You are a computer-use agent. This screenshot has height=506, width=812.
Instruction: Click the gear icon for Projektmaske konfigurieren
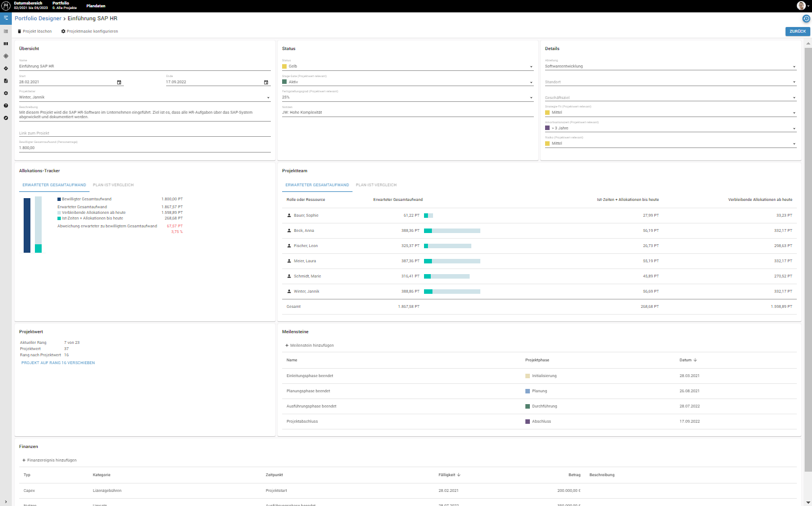(63, 32)
